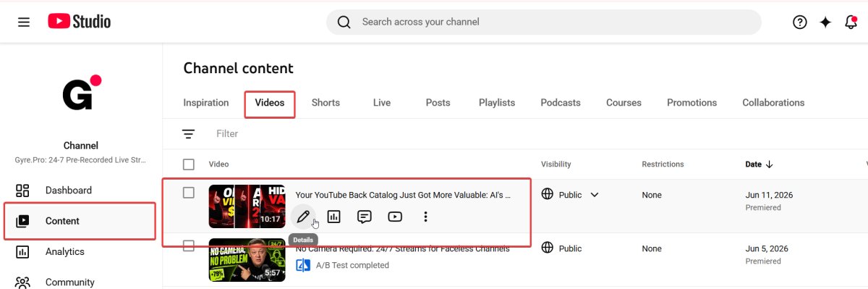The height and width of the screenshot is (289, 868).
Task: Click the search magnifier icon
Action: click(x=344, y=22)
